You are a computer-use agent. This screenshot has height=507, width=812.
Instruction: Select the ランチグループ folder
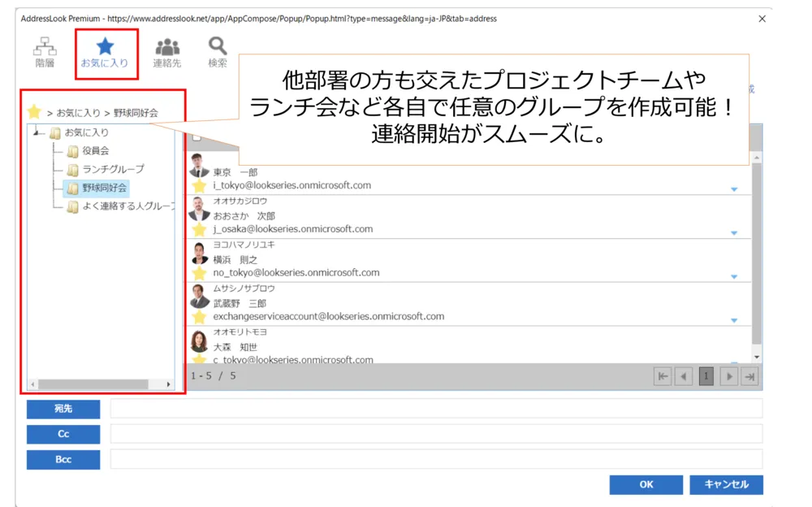[x=113, y=169]
